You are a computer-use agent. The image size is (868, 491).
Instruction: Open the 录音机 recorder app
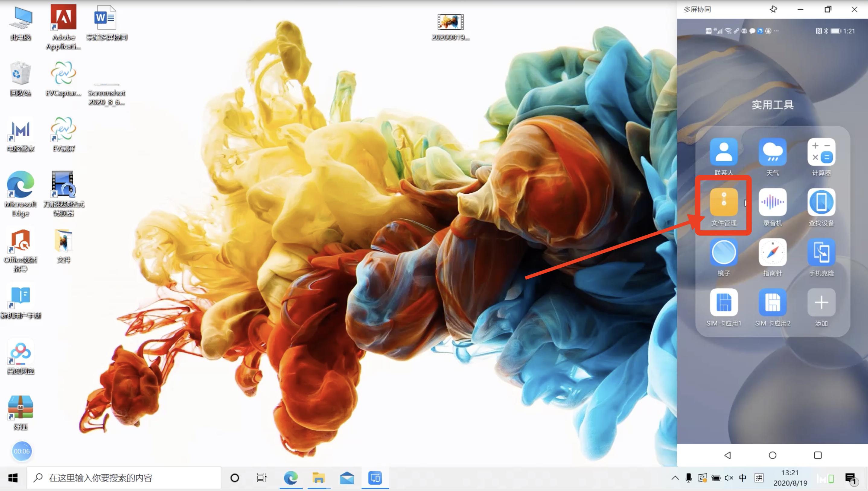coord(772,202)
